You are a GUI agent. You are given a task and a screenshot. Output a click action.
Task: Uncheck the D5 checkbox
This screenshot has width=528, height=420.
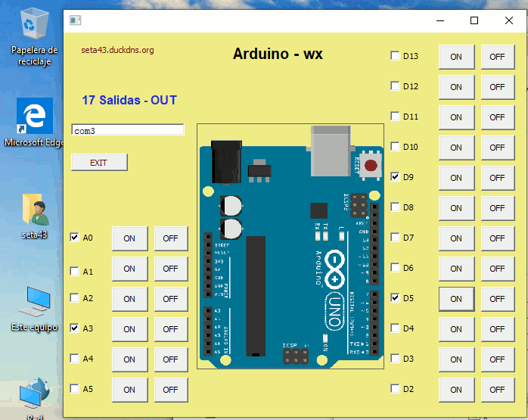click(x=395, y=298)
